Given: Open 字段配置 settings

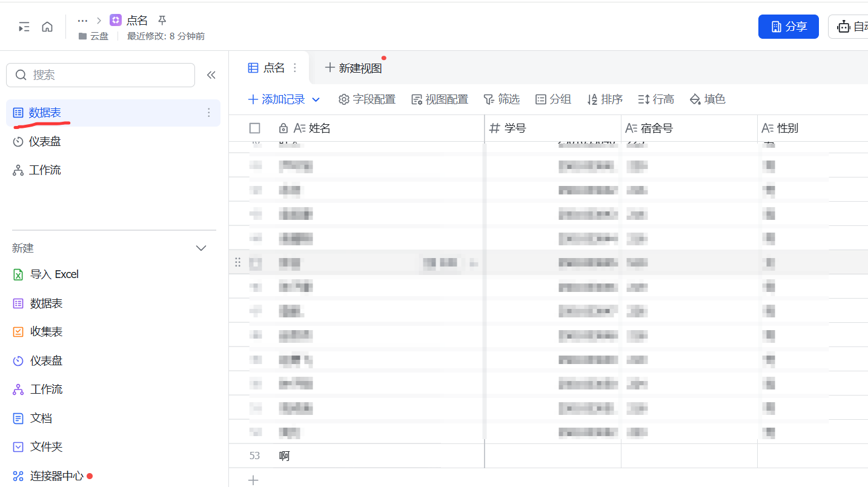Looking at the screenshot, I should (366, 99).
